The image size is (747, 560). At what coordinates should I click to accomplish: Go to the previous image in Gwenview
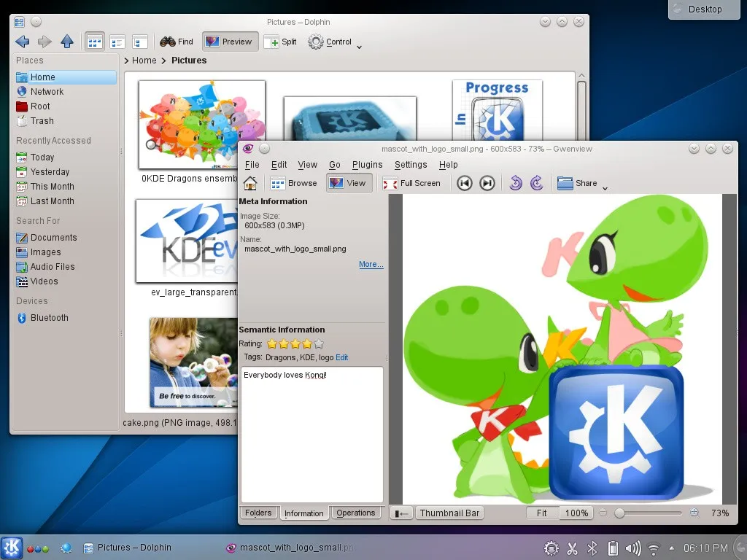465,183
